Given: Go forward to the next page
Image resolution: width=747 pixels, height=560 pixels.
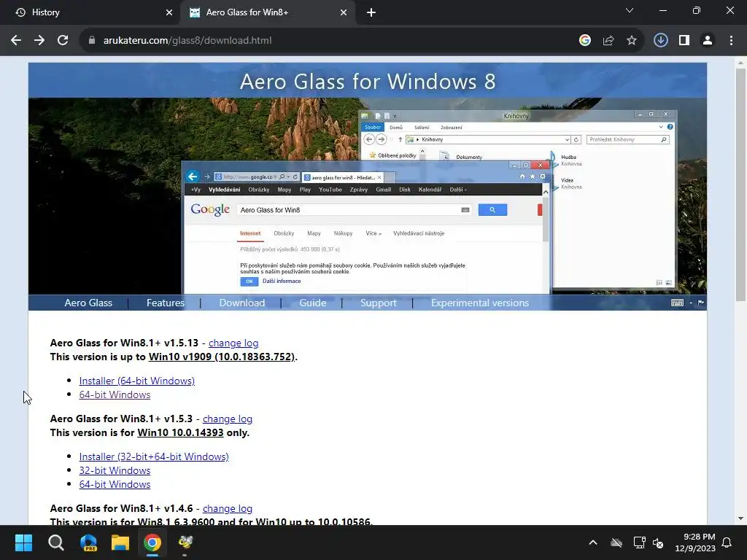Looking at the screenshot, I should (39, 41).
